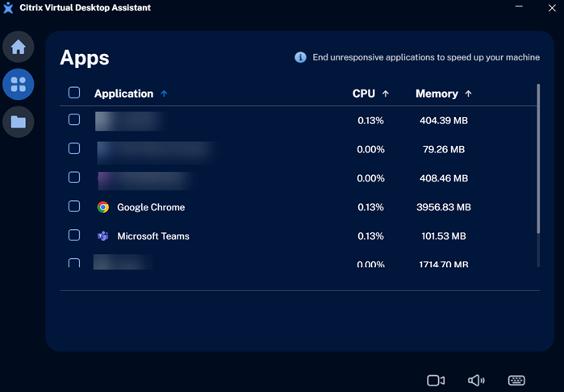
Task: Check the box for the 1714.70 MB row
Action: point(74,263)
